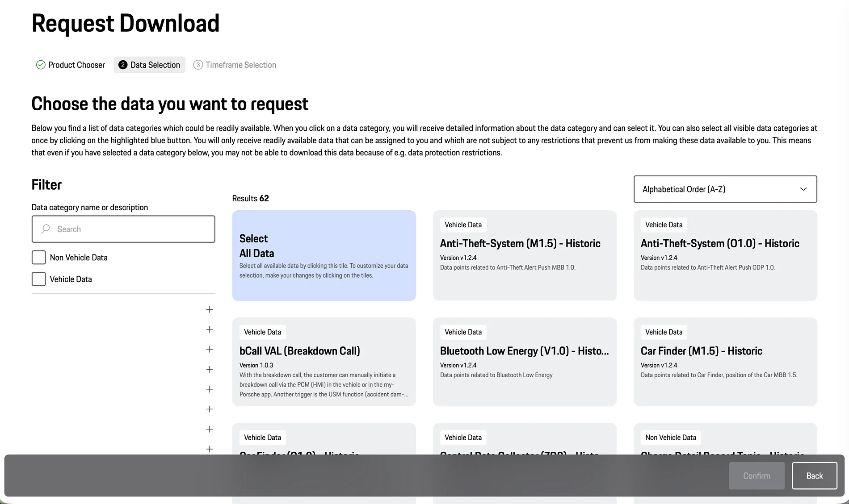Click 'Data points related to Bluetooth Low Energy' description
This screenshot has height=504, width=849.
pos(496,375)
